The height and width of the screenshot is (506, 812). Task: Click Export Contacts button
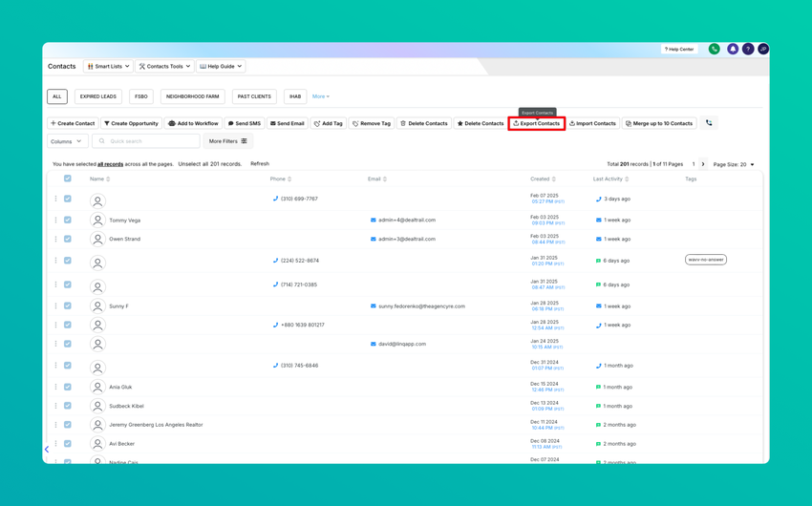tap(537, 124)
